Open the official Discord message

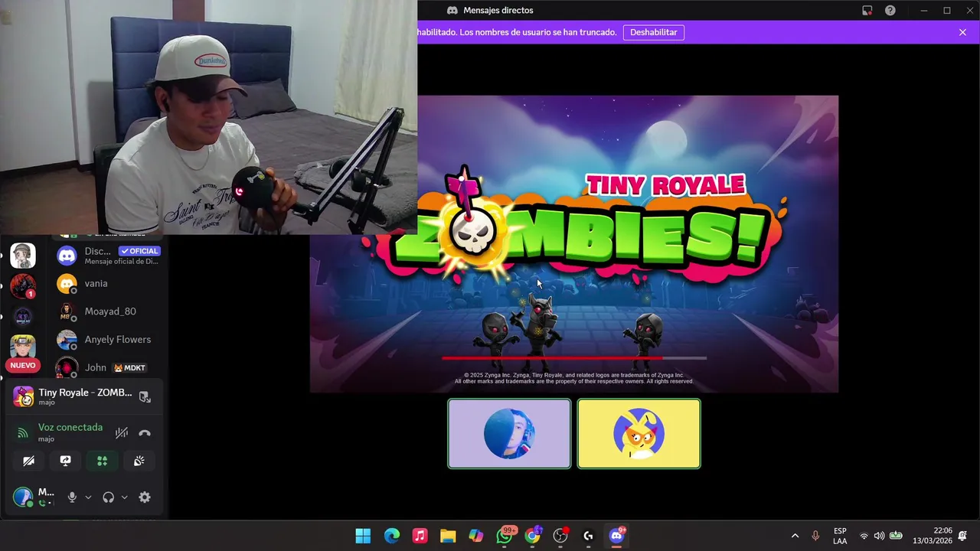pyautogui.click(x=107, y=255)
